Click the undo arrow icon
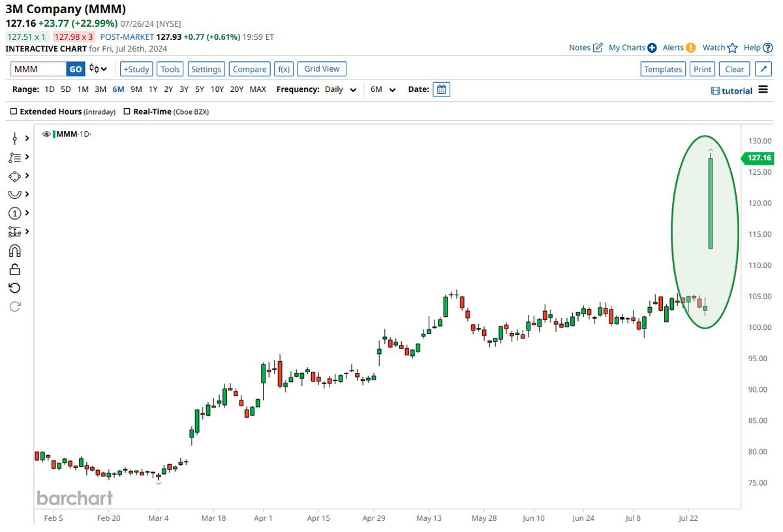The width and height of the screenshot is (783, 532). click(15, 288)
